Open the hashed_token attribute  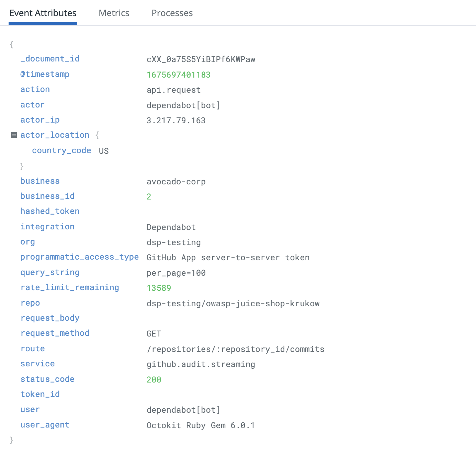coord(50,211)
